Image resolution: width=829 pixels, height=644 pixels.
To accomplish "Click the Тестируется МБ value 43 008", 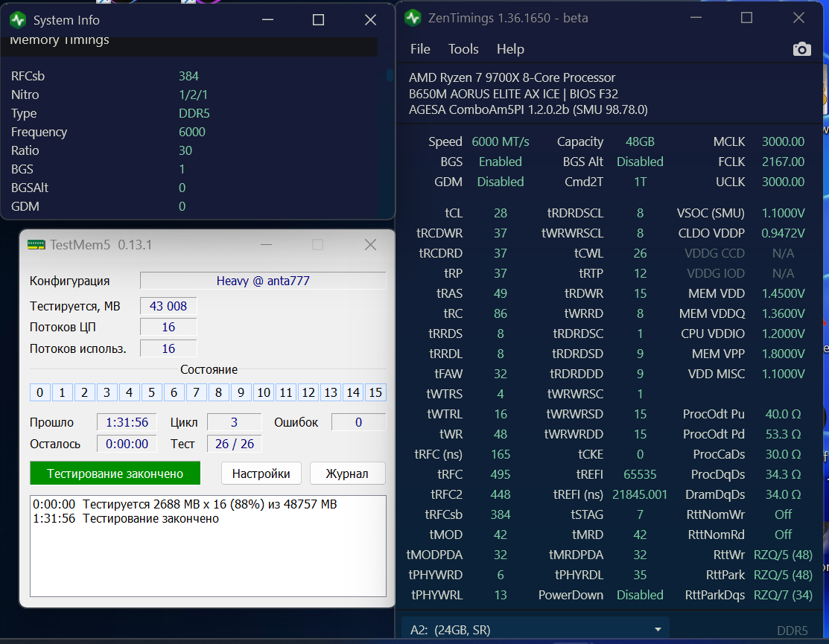I will click(168, 306).
